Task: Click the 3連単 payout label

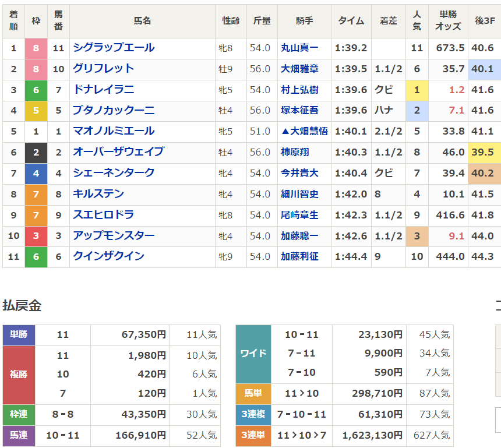Action: (253, 435)
